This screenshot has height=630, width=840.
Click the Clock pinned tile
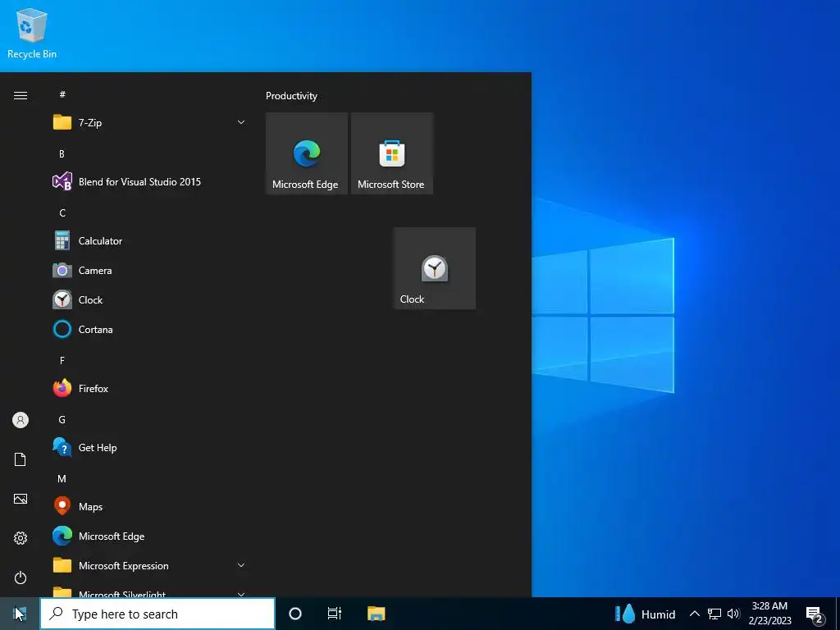435,268
